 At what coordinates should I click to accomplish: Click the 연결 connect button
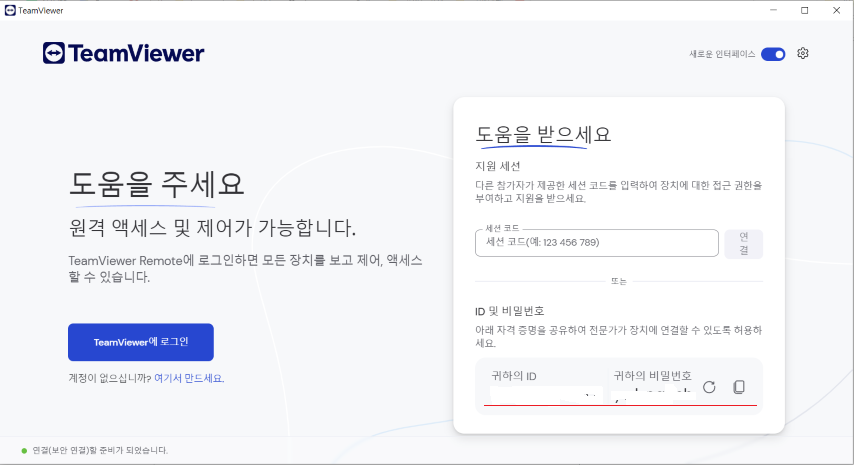coord(743,243)
